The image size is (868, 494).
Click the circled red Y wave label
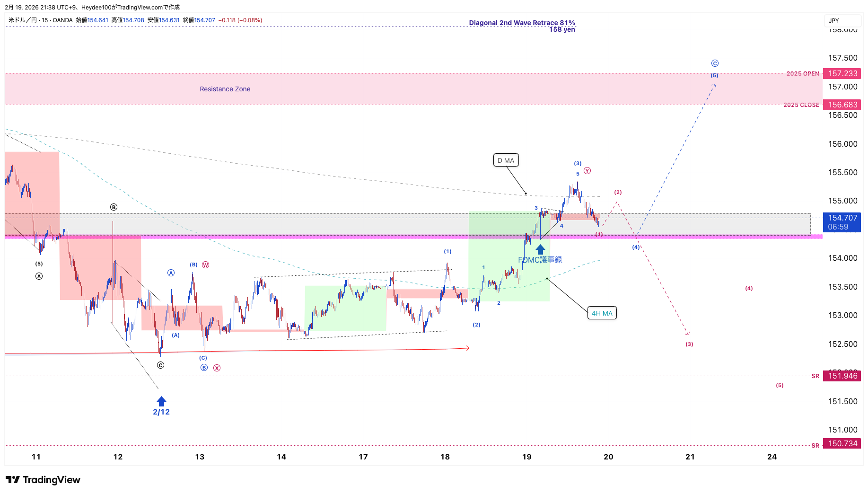(x=587, y=171)
